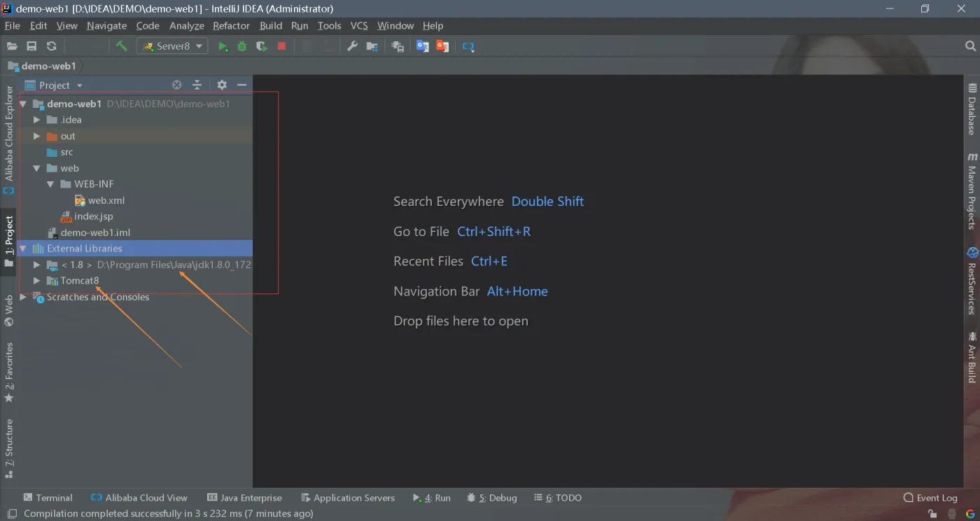Collapse the demo-web1 root node arrow
980x521 pixels.
click(x=23, y=104)
